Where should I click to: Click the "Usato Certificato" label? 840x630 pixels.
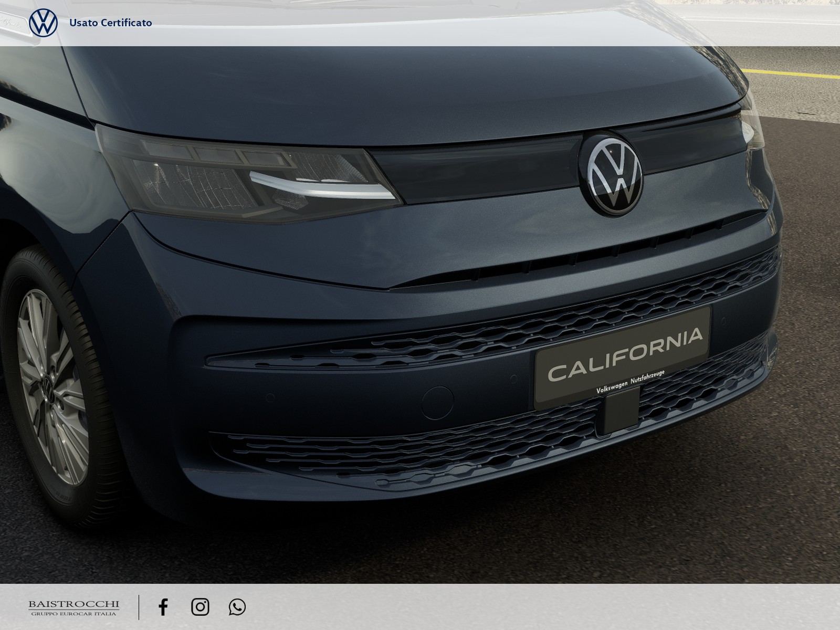[x=111, y=23]
